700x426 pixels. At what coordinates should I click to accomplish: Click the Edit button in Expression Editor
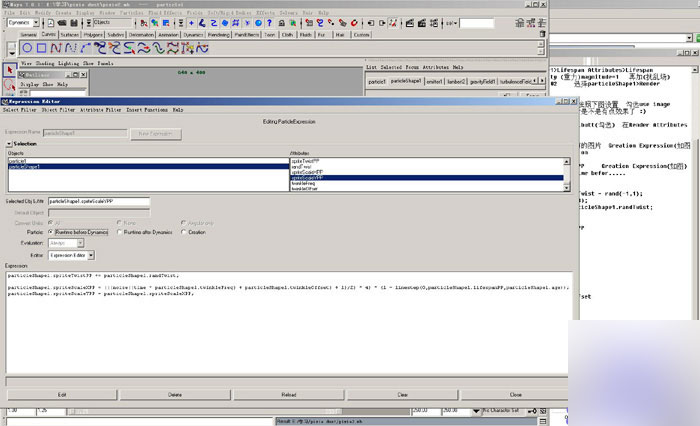[62, 395]
